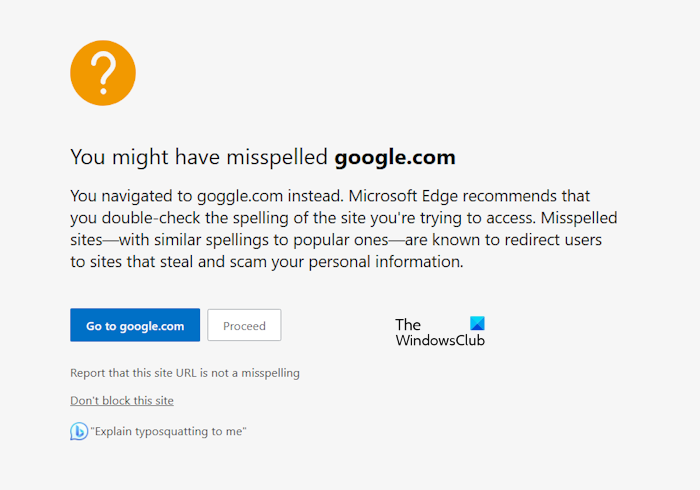The width and height of the screenshot is (700, 490).
Task: Report that this URL is not a misspelling
Action: coord(185,373)
